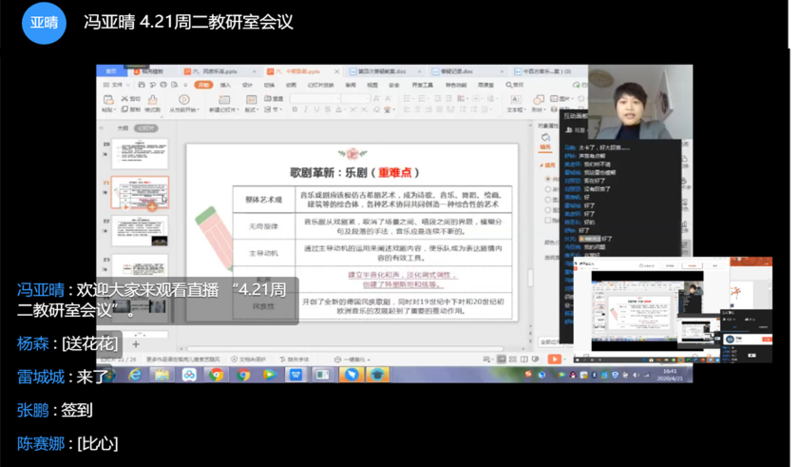This screenshot has height=467, width=800.
Task: Switch slide panel to 幻灯片 view
Action: (146, 128)
